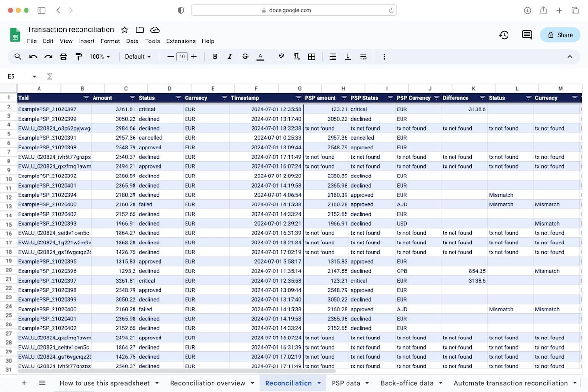Open the name box dropdown next to E5

pos(34,76)
